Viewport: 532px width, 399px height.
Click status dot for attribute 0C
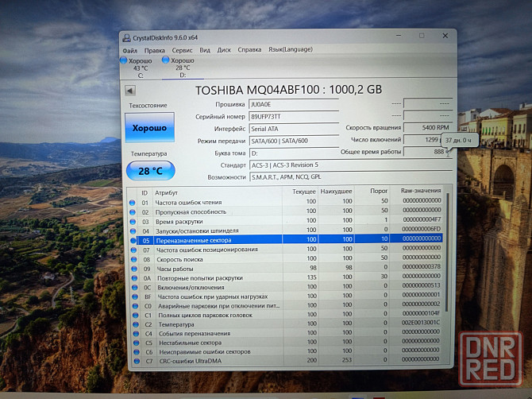coord(135,288)
